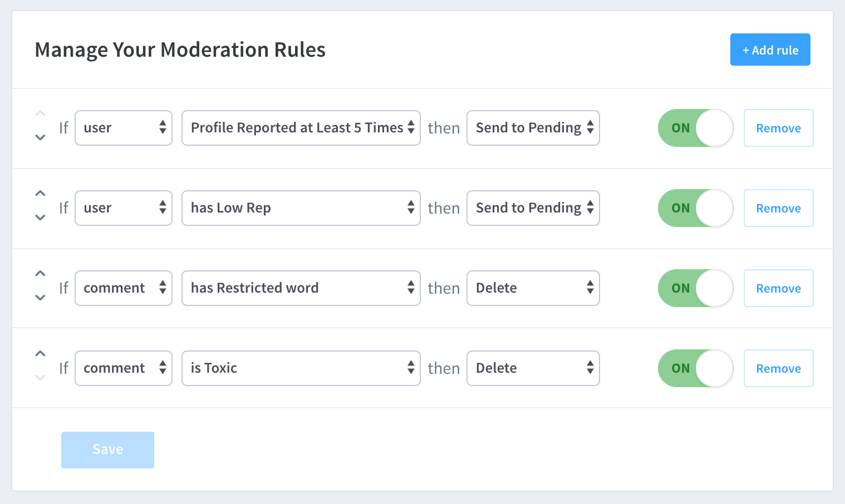The width and height of the screenshot is (845, 504).
Task: Remove the has Restricted word rule
Action: point(778,288)
